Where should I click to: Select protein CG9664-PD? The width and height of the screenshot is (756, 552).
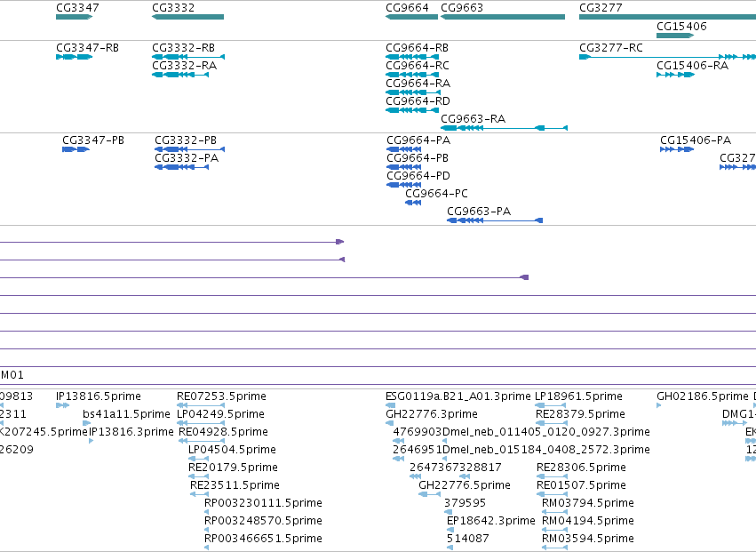tap(403, 185)
